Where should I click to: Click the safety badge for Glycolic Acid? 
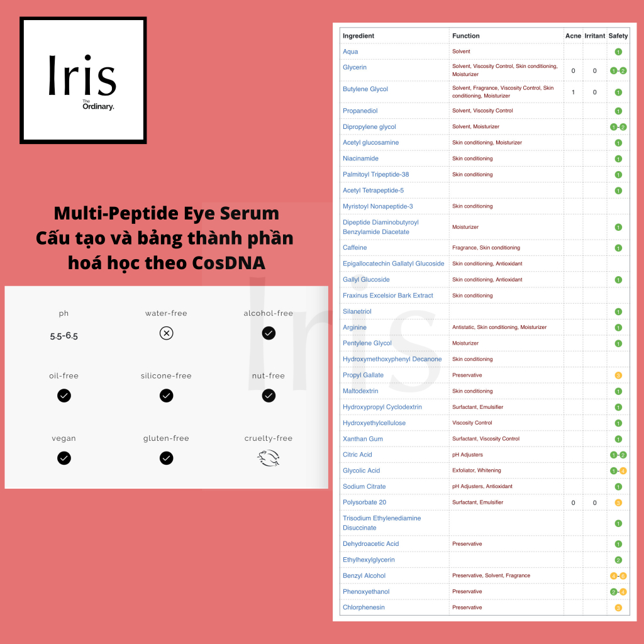618,470
